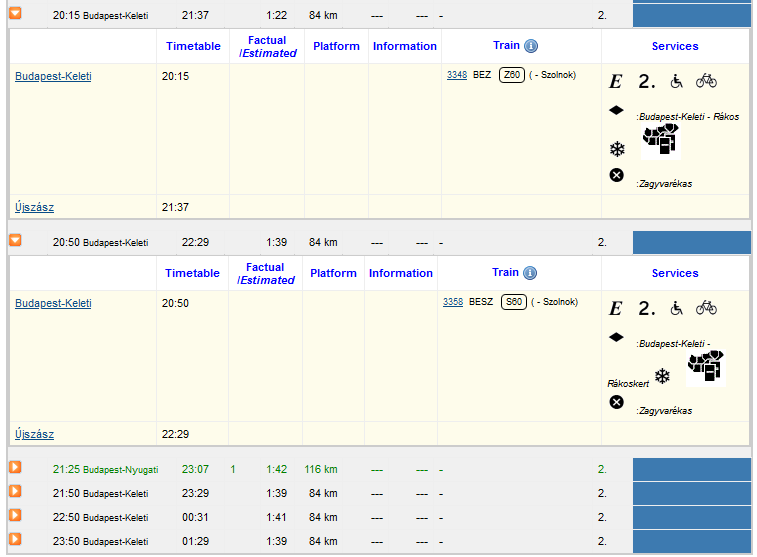The image size is (757, 557).
Task: Click the Timetable header in the 20:50 table
Action: pos(192,273)
